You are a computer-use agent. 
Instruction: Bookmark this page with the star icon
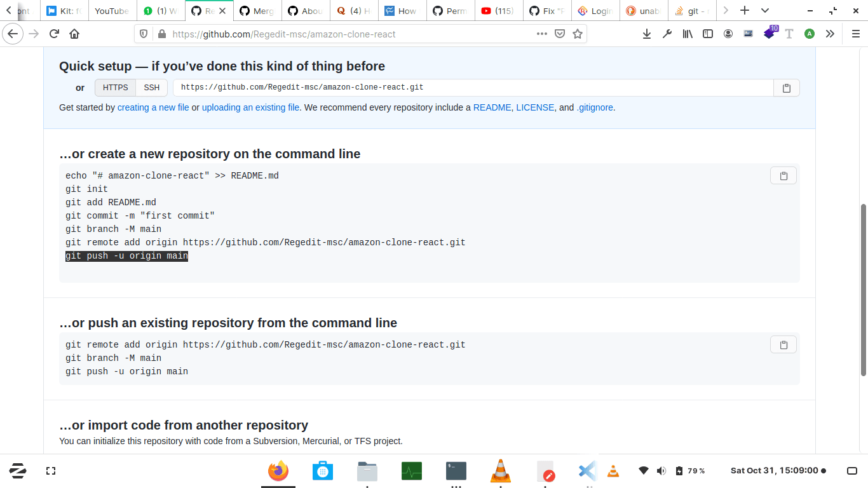[578, 34]
